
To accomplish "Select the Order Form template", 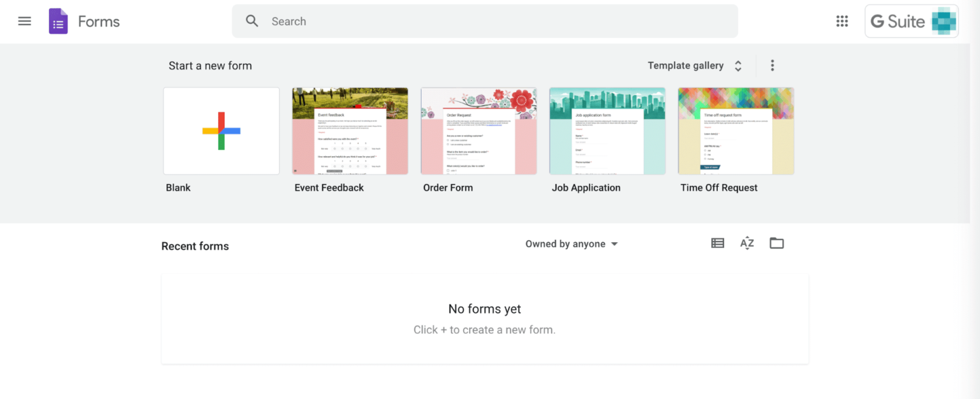I will click(479, 131).
